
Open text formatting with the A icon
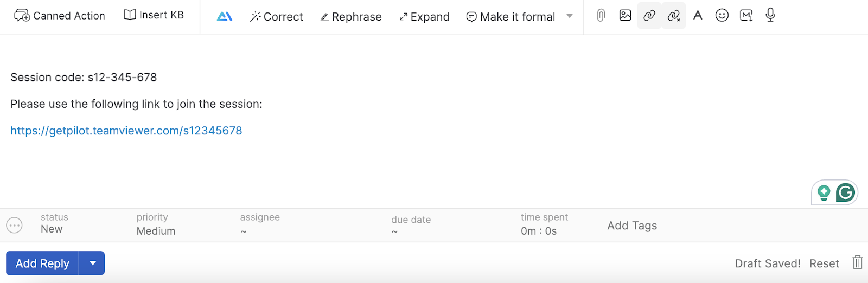[698, 15]
